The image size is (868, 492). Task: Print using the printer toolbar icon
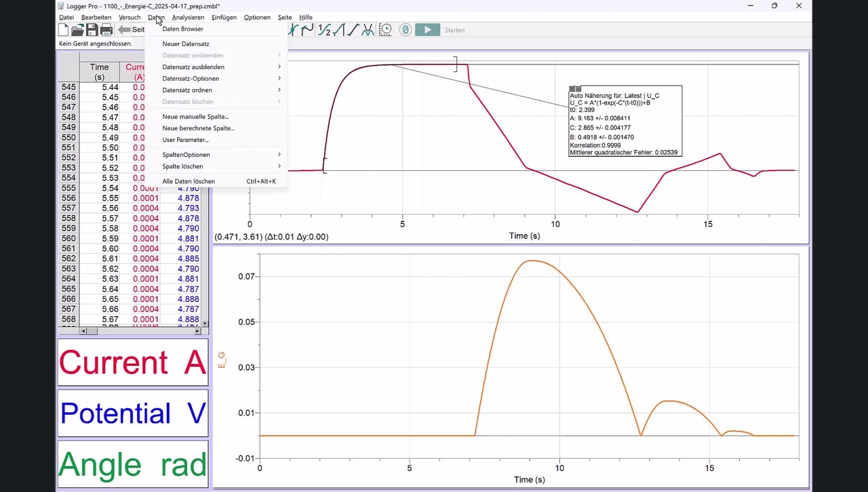tap(106, 30)
